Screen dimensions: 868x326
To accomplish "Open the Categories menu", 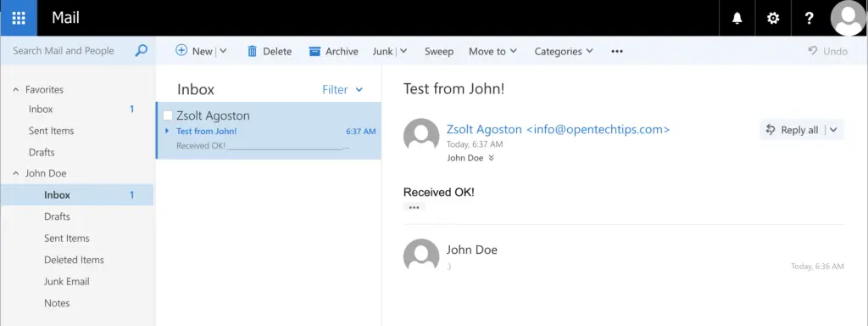I will [x=564, y=51].
